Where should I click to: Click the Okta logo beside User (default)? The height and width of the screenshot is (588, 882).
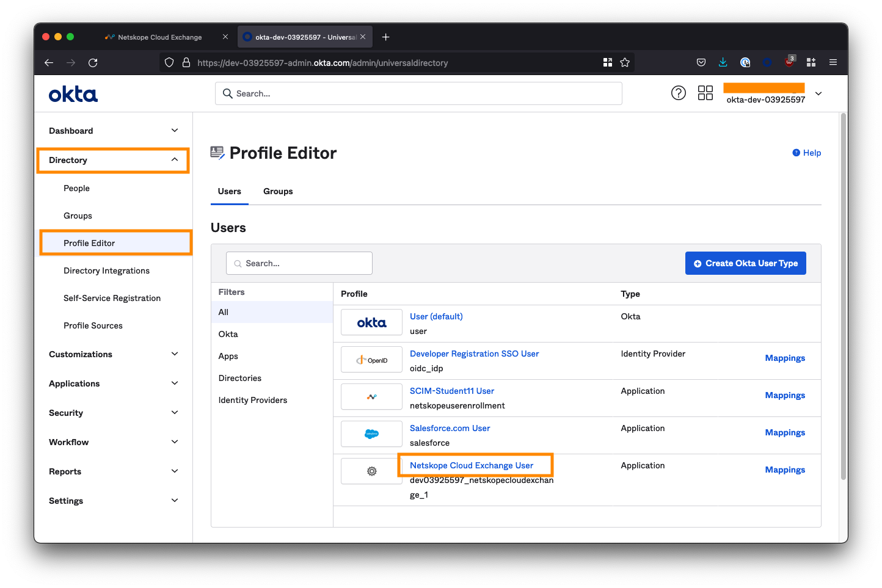pos(371,322)
